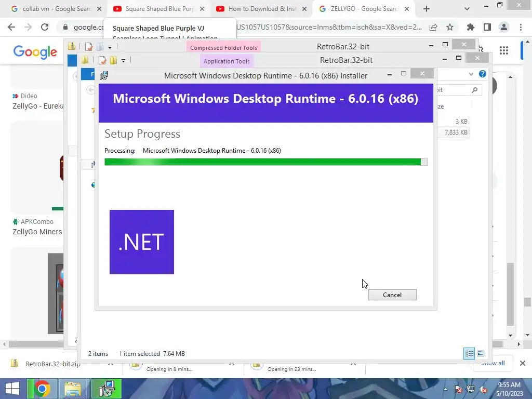Open Customize Quick Access dropdown in front RetroBar window
This screenshot has height=399, width=532.
click(x=124, y=61)
